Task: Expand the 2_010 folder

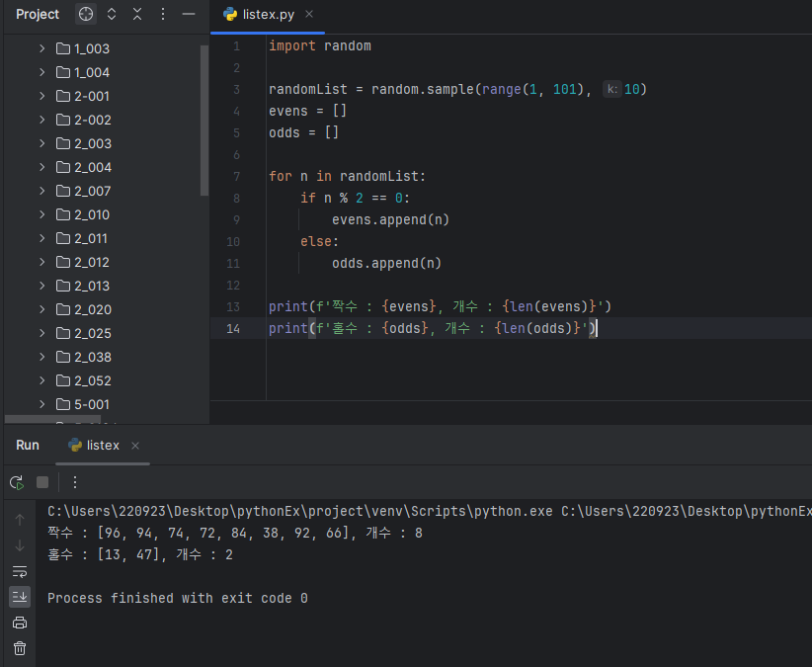Action: (x=41, y=214)
